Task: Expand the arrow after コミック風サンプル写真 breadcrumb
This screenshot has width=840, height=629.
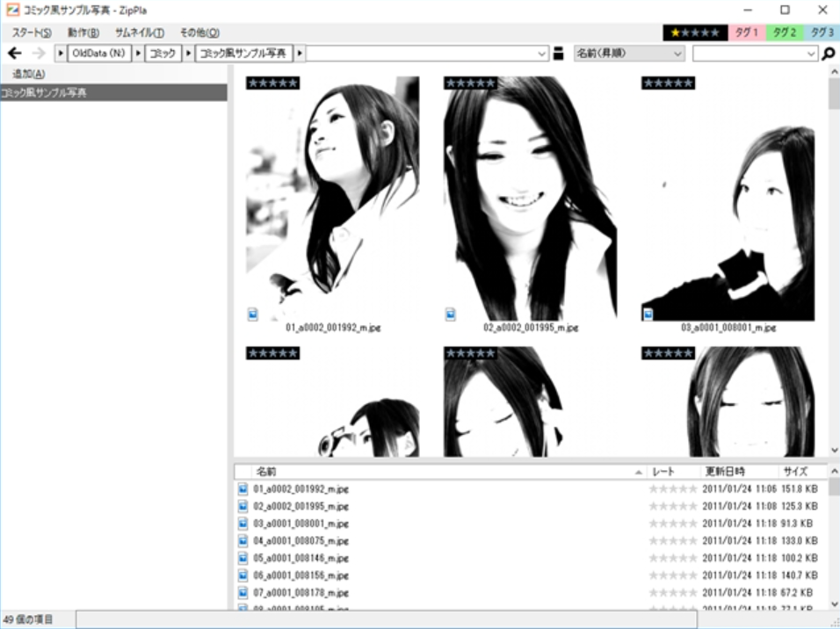Action: point(300,54)
